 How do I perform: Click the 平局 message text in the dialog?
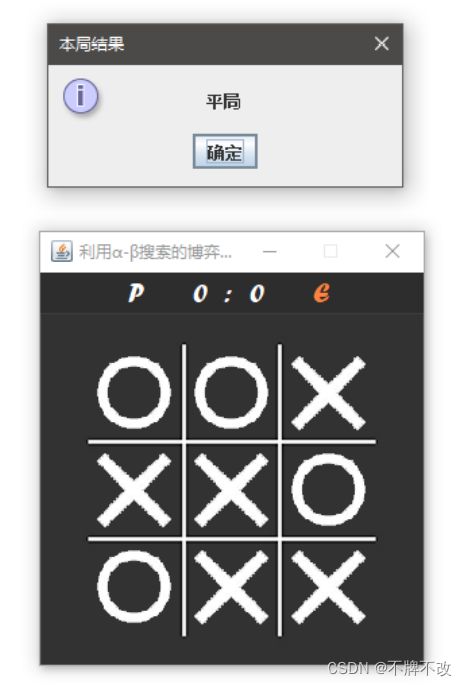pyautogui.click(x=223, y=102)
